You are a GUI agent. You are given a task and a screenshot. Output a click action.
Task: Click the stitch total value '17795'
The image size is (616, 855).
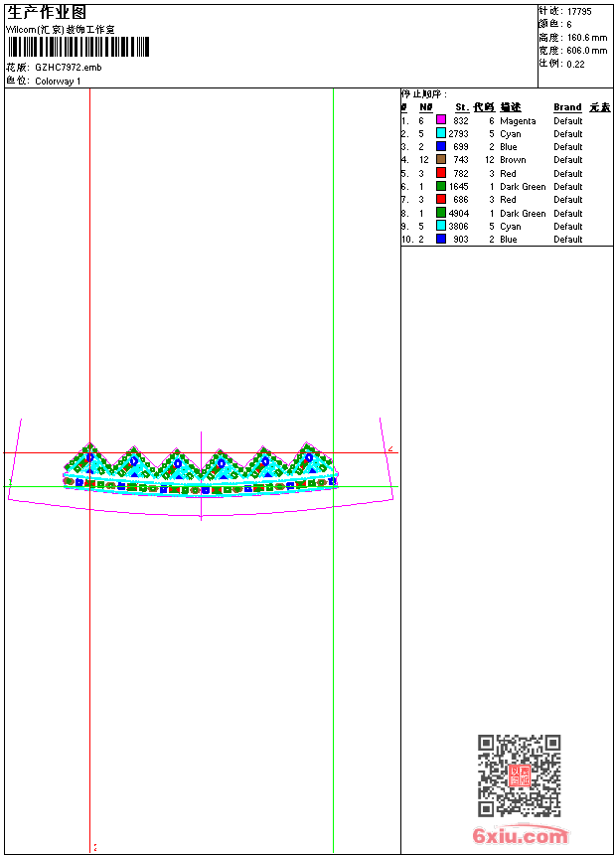[579, 12]
